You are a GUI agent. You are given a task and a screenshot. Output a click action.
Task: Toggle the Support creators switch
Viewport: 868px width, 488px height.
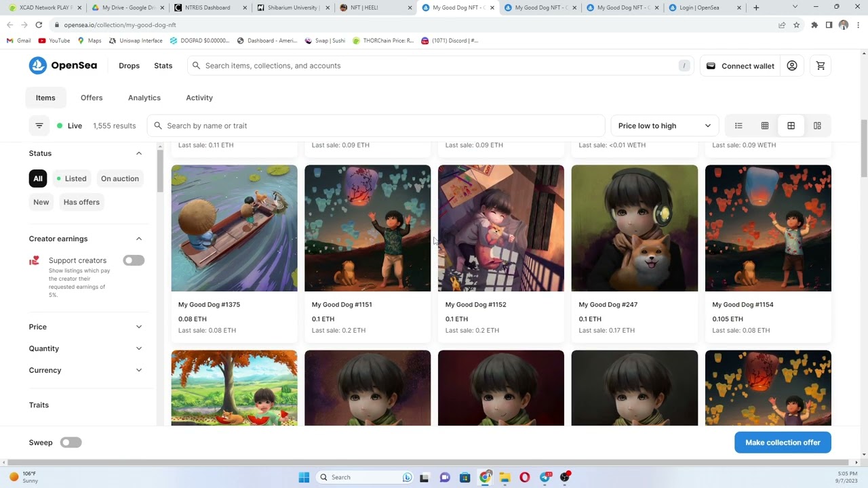(134, 260)
